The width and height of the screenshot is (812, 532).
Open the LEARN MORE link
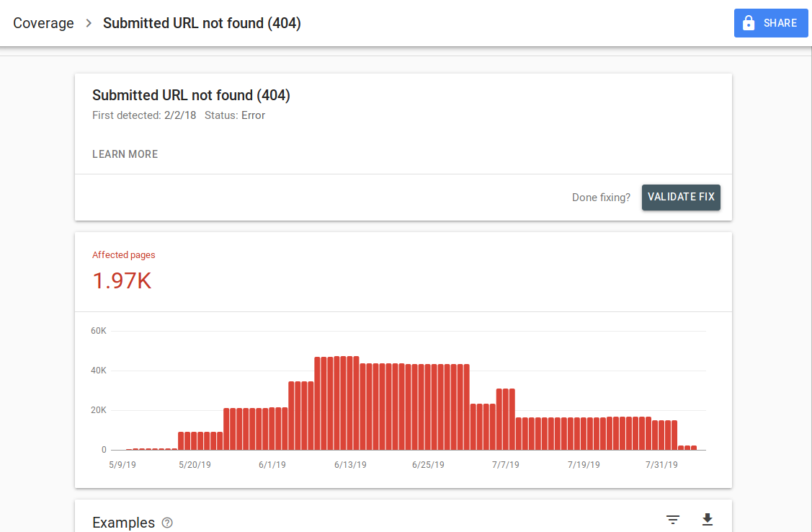tap(125, 154)
